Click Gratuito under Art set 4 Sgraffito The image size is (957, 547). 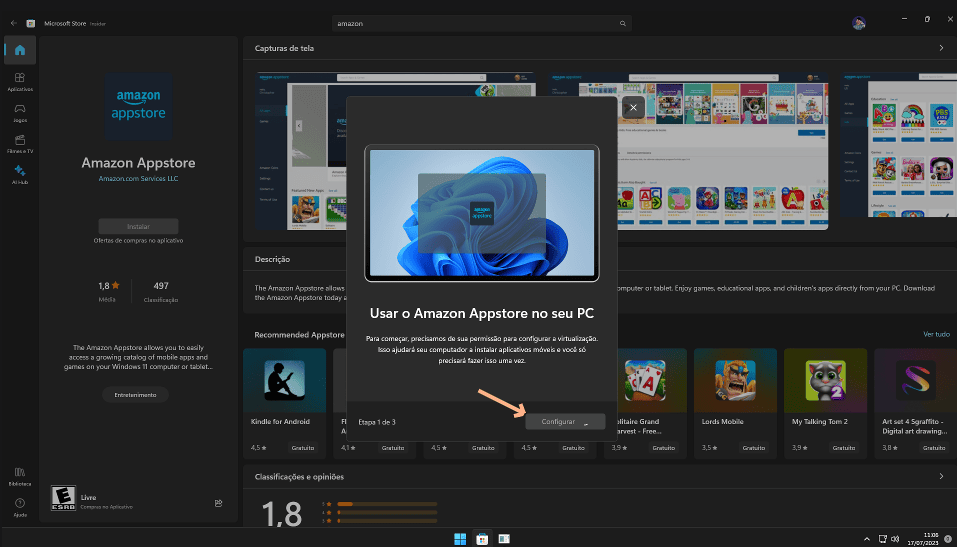[934, 447]
